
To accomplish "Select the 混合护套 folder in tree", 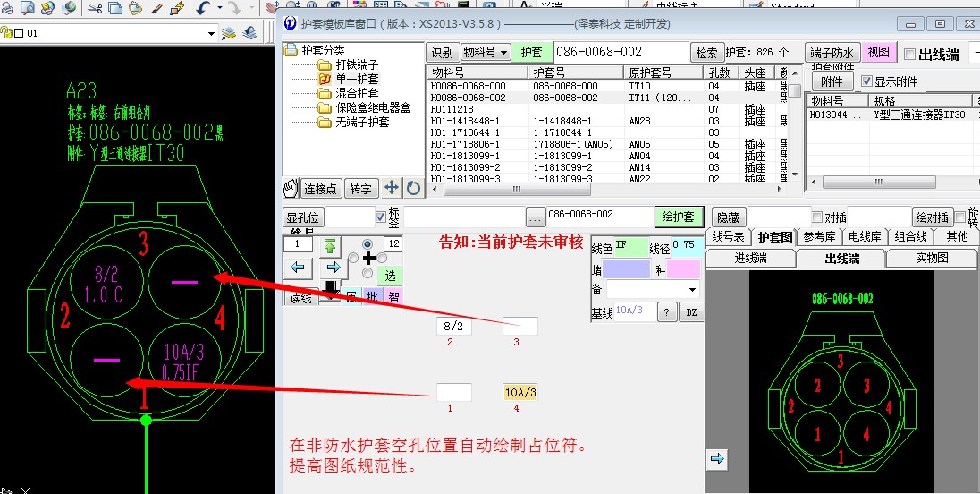I will pyautogui.click(x=357, y=93).
